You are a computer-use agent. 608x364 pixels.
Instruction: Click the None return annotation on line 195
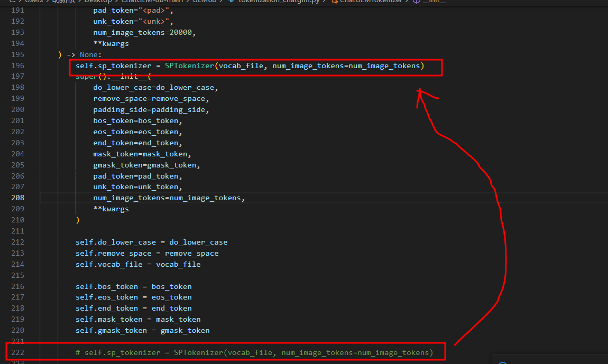tap(89, 54)
